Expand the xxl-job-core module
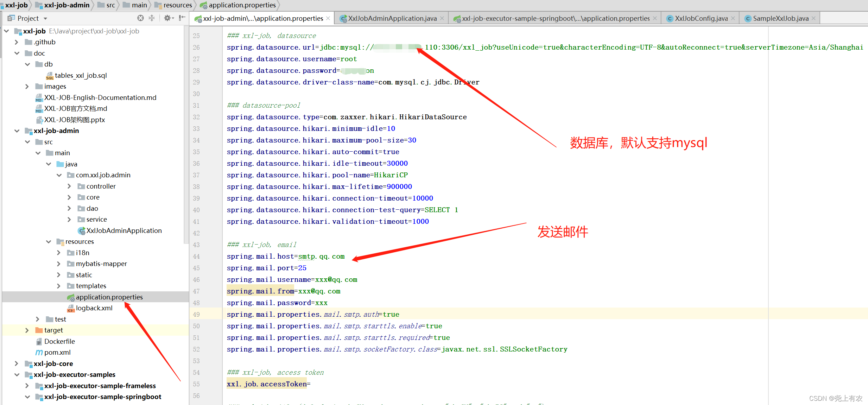 [x=17, y=363]
